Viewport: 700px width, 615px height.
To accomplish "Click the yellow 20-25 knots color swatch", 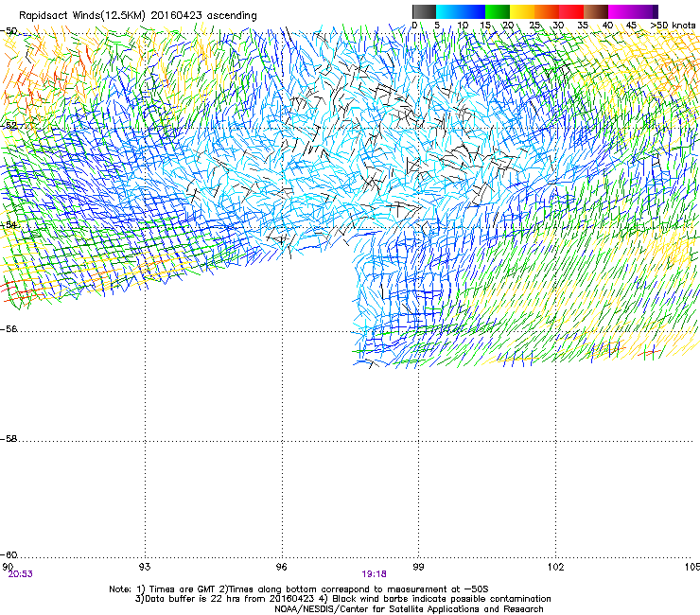I will [522, 11].
